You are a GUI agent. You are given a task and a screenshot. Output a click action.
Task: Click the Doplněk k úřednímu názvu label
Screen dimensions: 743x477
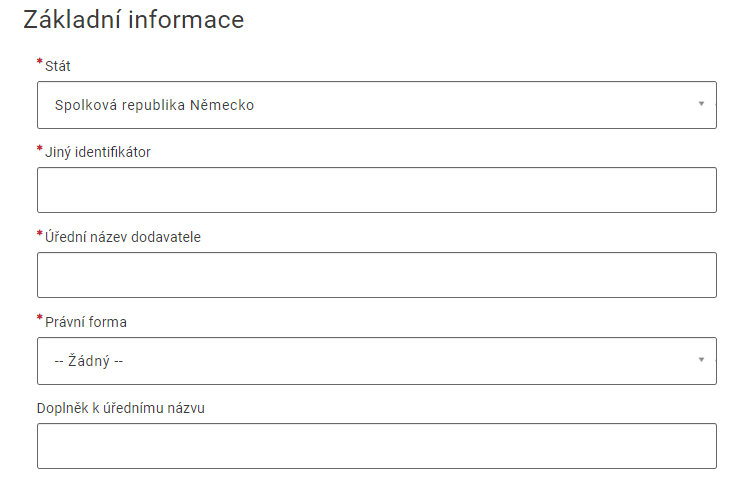121,407
